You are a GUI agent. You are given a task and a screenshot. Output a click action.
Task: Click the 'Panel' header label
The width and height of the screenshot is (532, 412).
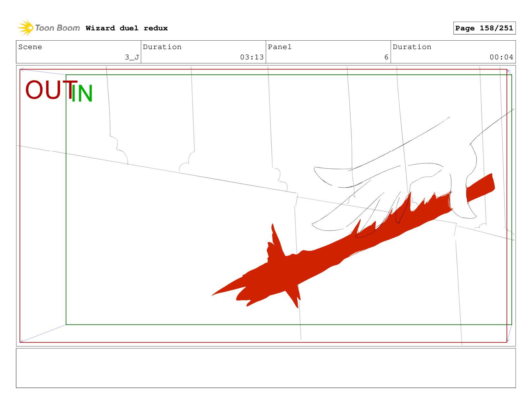280,47
